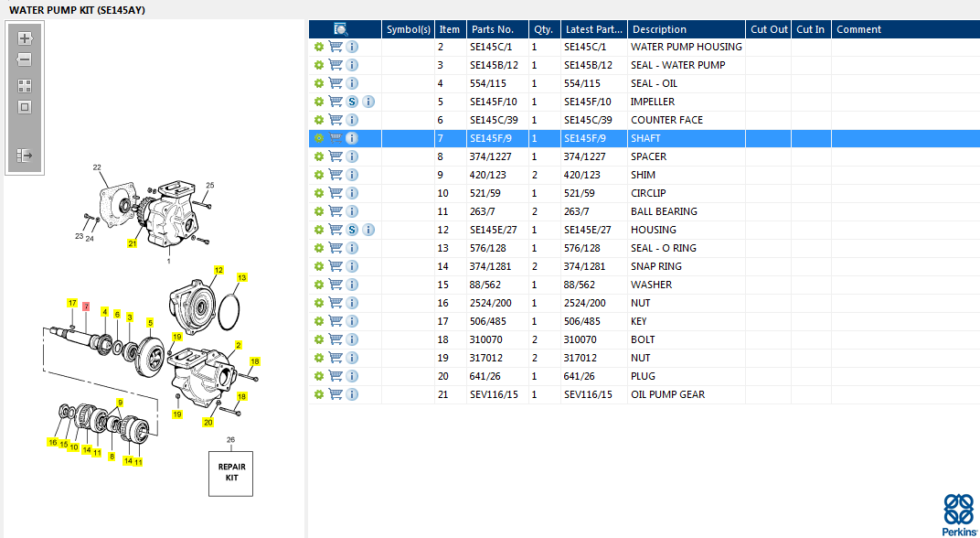
Task: Open info icon for SEAL - O RING
Action: point(352,248)
